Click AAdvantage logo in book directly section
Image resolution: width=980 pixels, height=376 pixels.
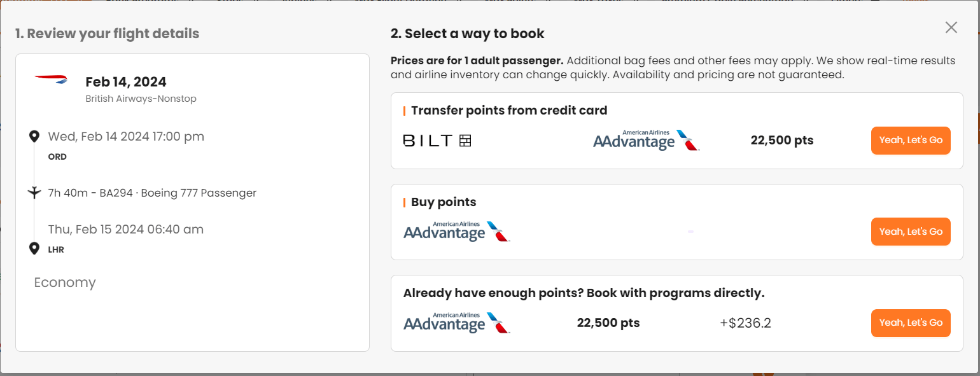tap(457, 323)
